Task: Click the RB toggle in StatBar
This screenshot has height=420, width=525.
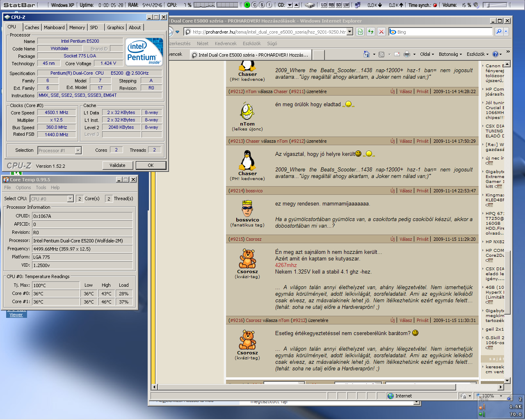Action: coord(331,5)
